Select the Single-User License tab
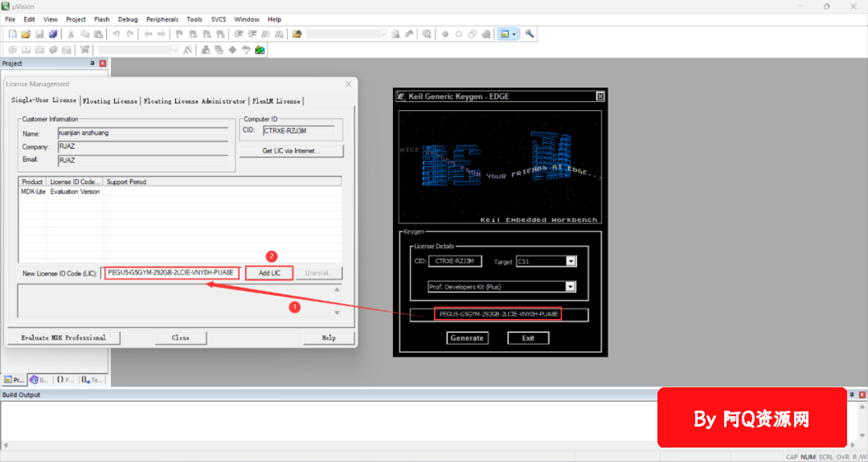Image resolution: width=868 pixels, height=462 pixels. tap(43, 100)
